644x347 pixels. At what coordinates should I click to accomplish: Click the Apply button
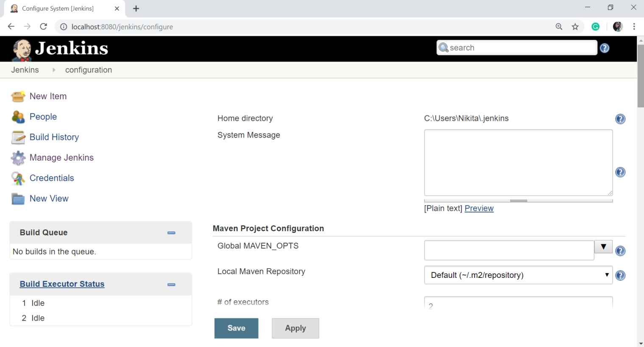tap(295, 328)
